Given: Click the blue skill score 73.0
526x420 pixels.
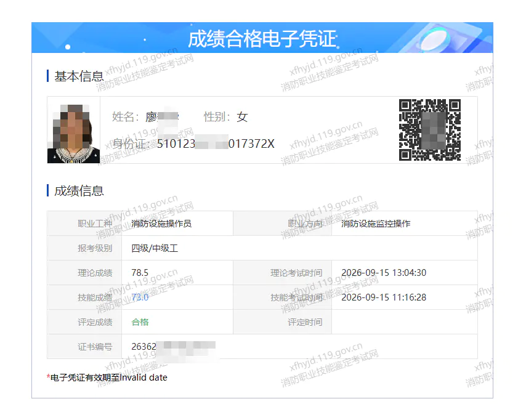Looking at the screenshot, I should point(140,297).
